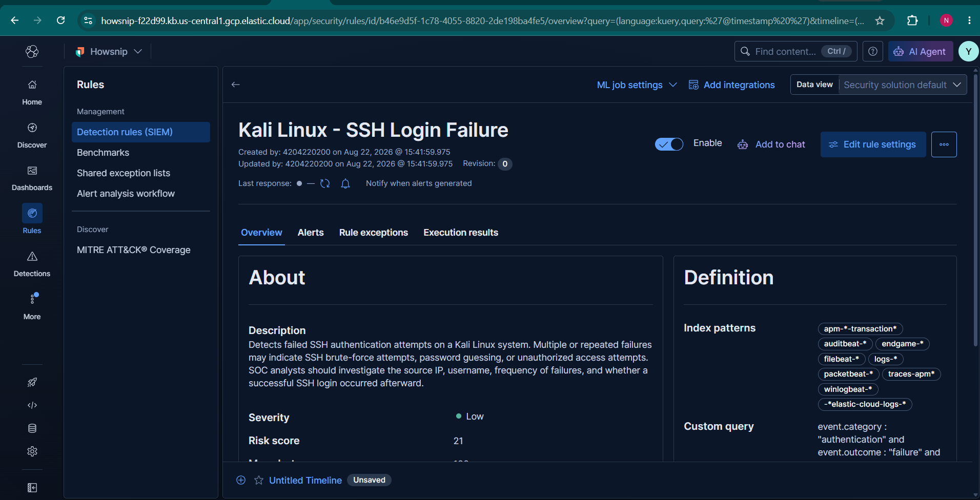Image resolution: width=980 pixels, height=500 pixels.
Task: Click the notification bell icon
Action: 345,183
